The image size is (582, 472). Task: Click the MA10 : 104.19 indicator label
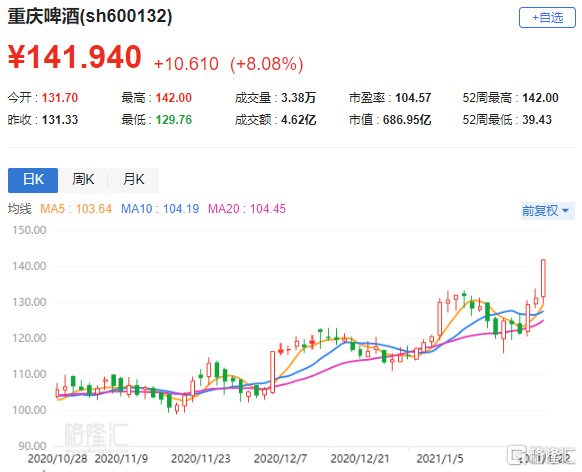coord(160,209)
